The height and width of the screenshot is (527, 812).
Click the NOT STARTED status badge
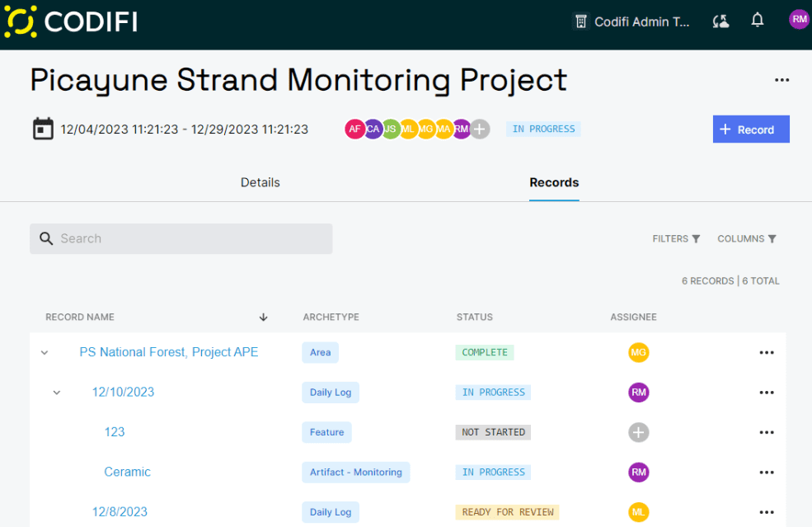[493, 432]
